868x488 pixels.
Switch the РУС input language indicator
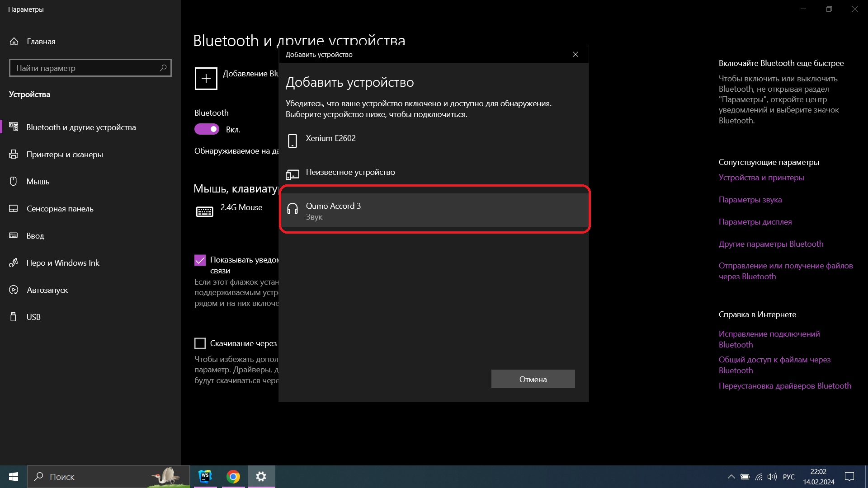(x=789, y=477)
